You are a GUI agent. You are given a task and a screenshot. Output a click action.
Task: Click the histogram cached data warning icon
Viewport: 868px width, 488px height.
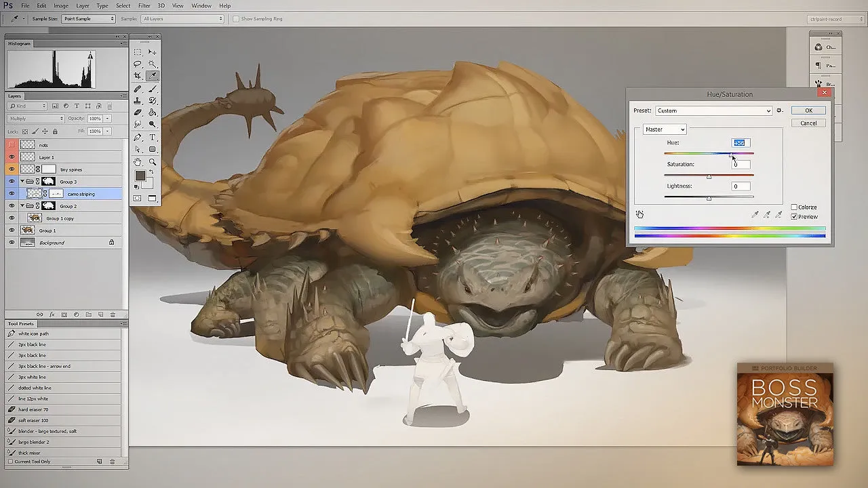coord(91,56)
